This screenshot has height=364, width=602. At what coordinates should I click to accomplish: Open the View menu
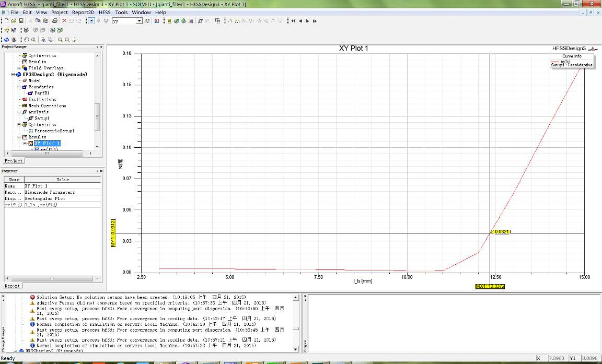tap(41, 13)
